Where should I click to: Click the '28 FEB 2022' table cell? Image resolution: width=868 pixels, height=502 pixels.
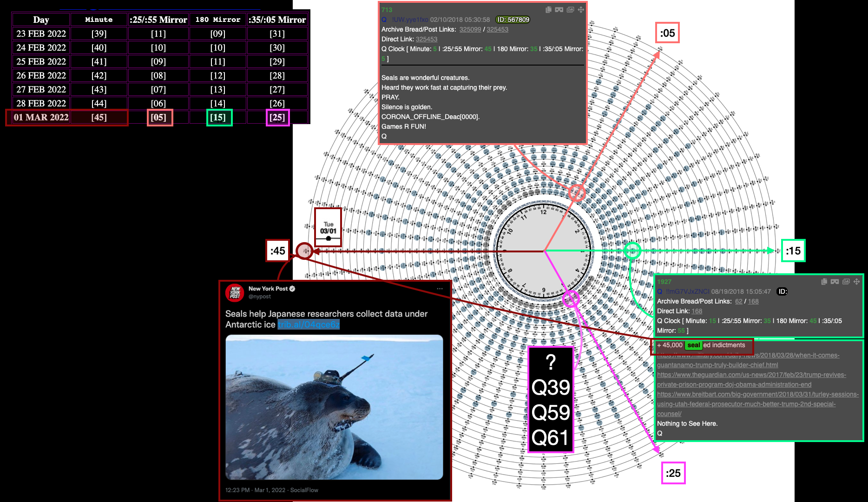pyautogui.click(x=41, y=103)
